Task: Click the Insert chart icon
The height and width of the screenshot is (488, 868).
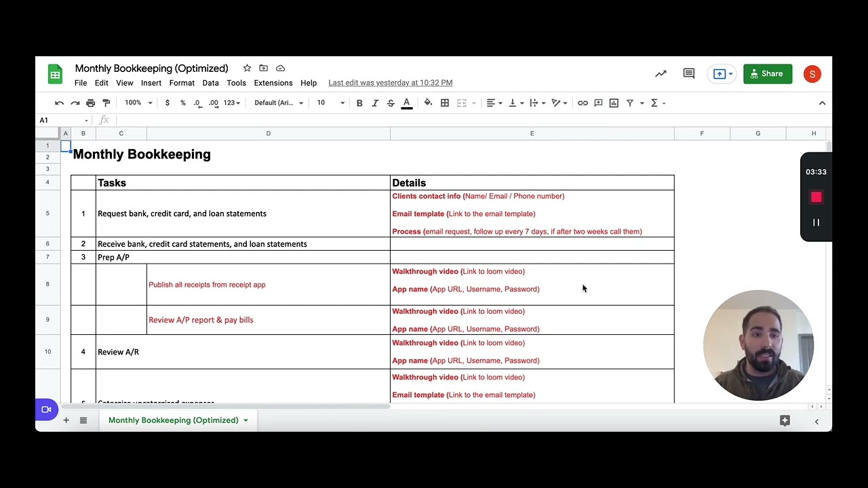Action: (x=614, y=103)
